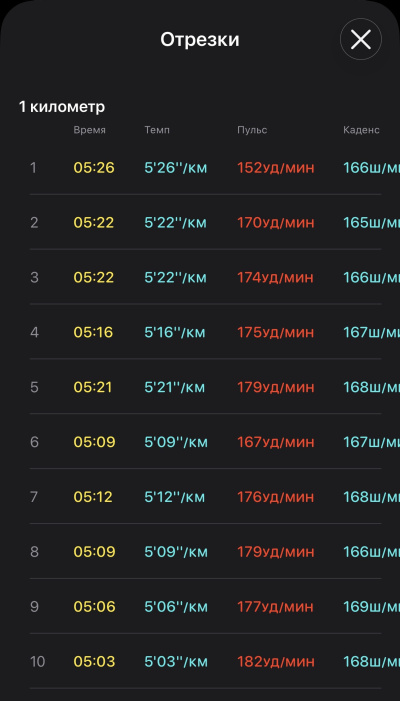The image size is (400, 701).
Task: Close the Отрезки panel with X icon
Action: coord(361,40)
